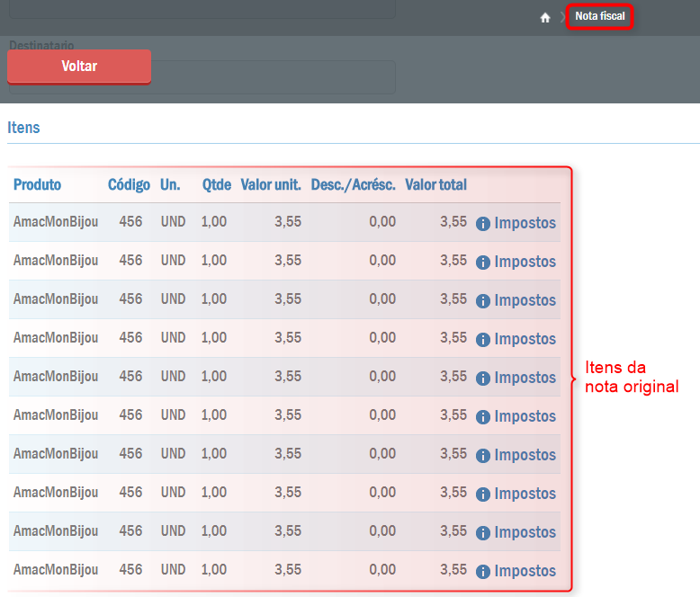The height and width of the screenshot is (597, 700).
Task: Click the Valor unit. column header
Action: [x=271, y=184]
